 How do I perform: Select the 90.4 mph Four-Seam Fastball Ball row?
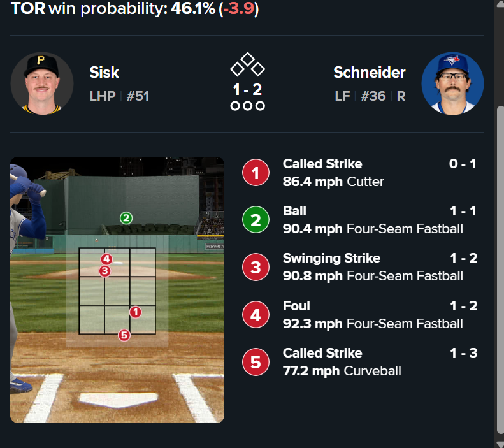click(x=373, y=220)
